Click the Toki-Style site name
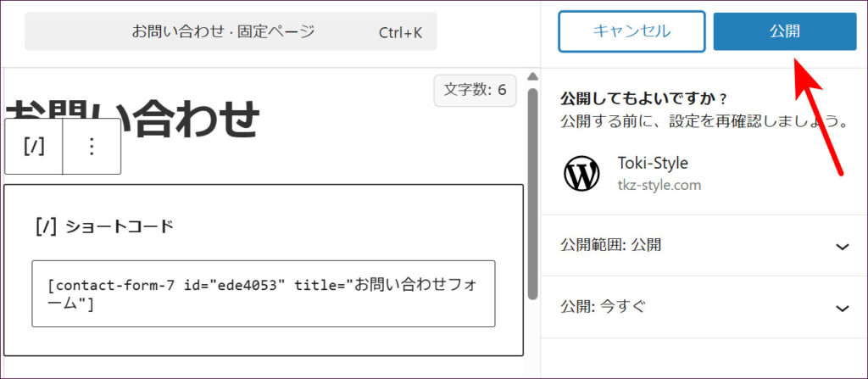This screenshot has width=868, height=379. coord(653,164)
